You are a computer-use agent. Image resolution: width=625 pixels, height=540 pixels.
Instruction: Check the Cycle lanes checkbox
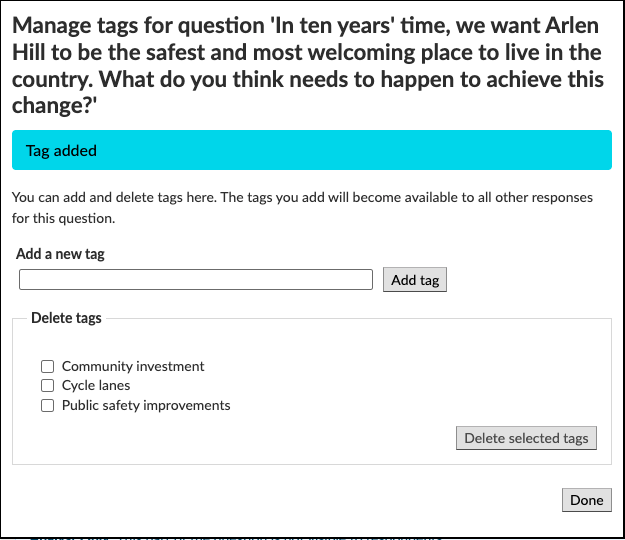click(47, 385)
